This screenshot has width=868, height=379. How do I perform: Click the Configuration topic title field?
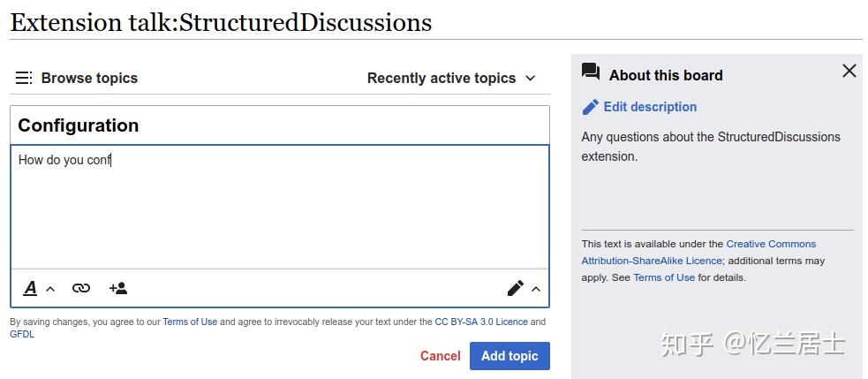[279, 125]
